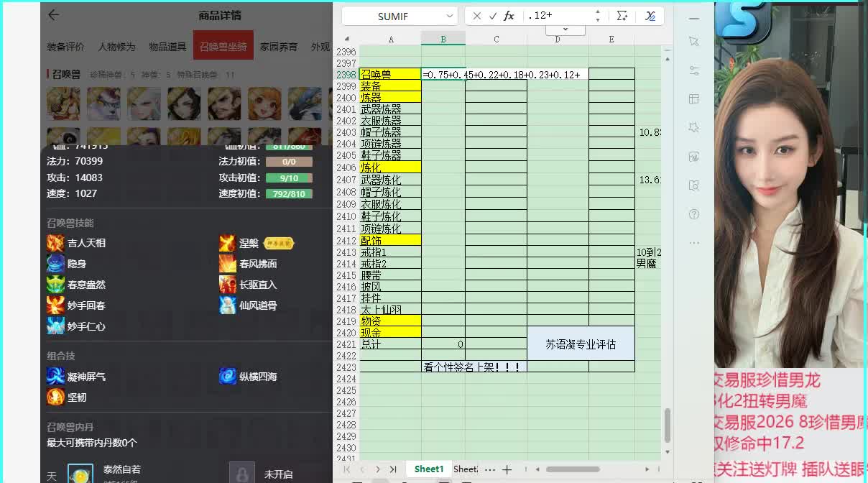This screenshot has height=483, width=868.
Task: Click the 仙风道骨 skill icon
Action: [228, 305]
